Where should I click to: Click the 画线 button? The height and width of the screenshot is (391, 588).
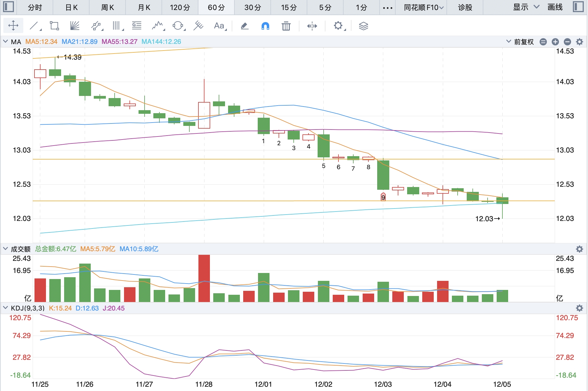pyautogui.click(x=555, y=7)
